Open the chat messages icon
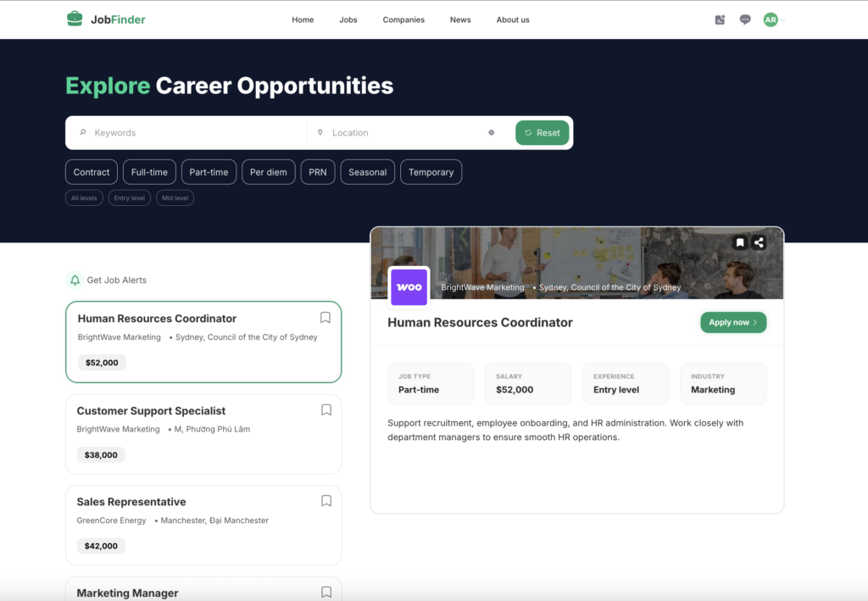 (745, 19)
